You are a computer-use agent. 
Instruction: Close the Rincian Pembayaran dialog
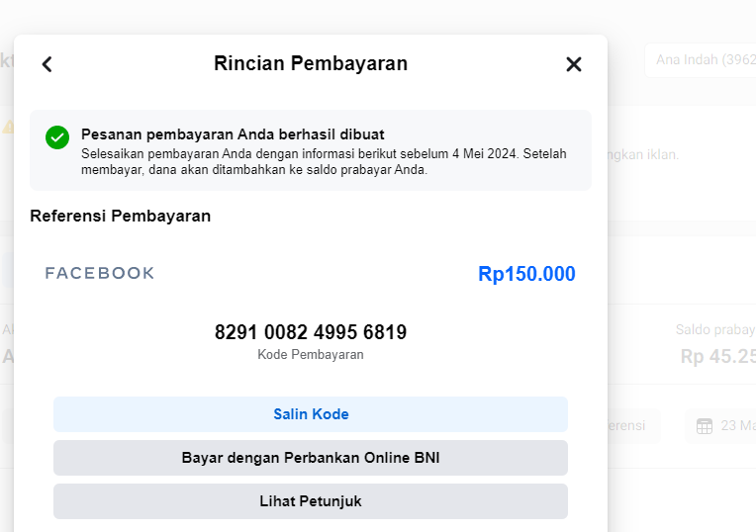coord(574,64)
